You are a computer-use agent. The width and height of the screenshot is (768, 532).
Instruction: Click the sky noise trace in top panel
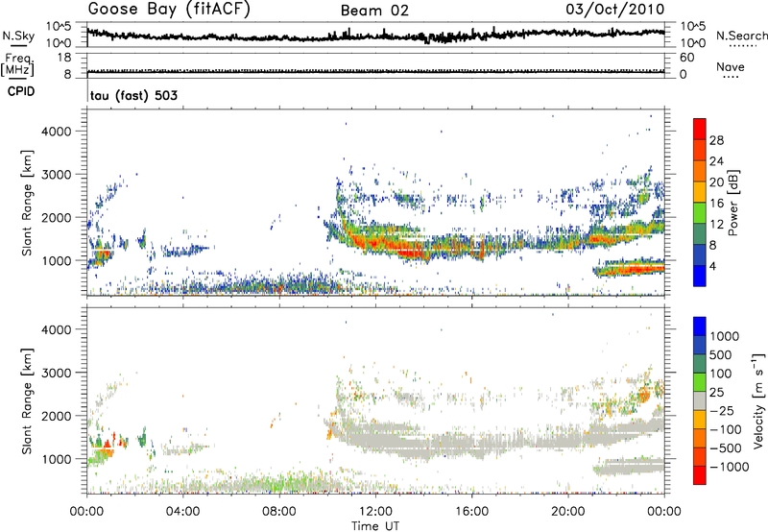pos(375,36)
